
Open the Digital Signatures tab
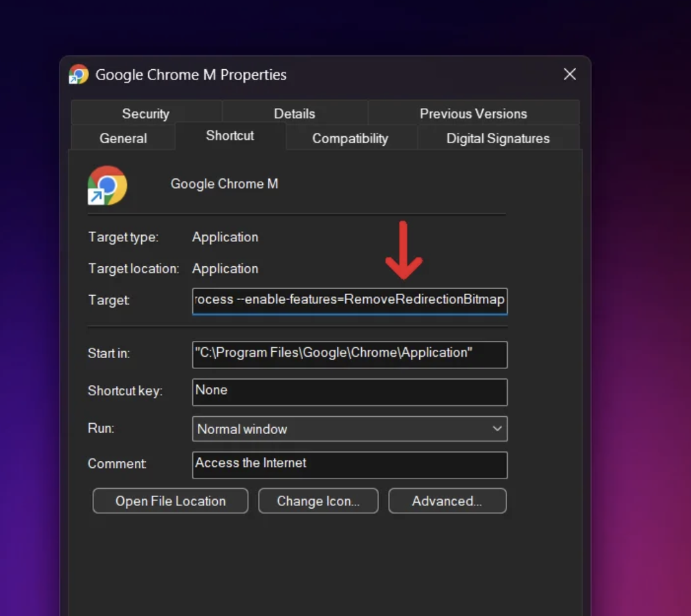coord(498,138)
